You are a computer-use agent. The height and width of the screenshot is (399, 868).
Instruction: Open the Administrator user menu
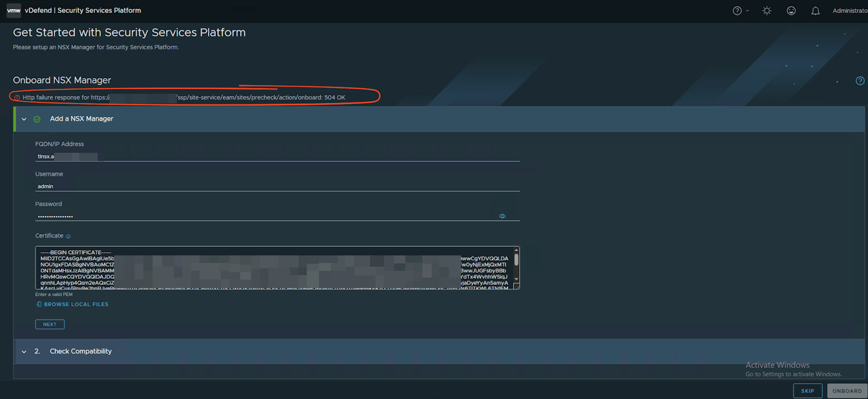pos(850,11)
